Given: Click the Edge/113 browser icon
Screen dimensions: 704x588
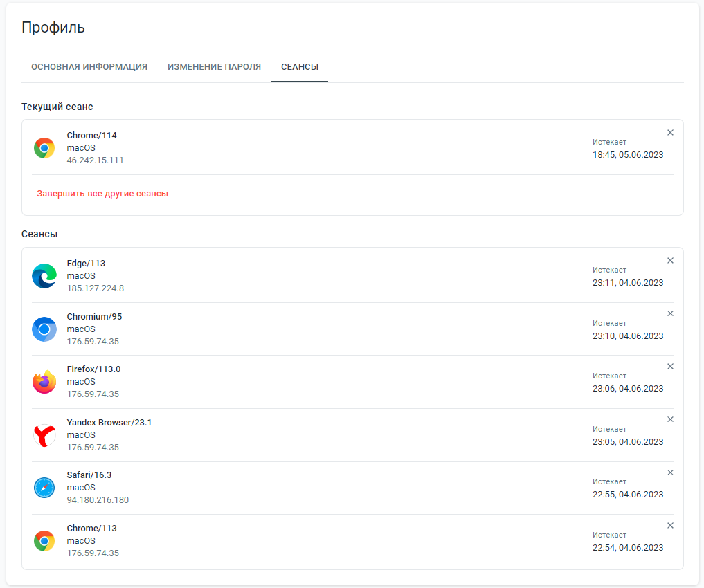Looking at the screenshot, I should click(x=44, y=276).
